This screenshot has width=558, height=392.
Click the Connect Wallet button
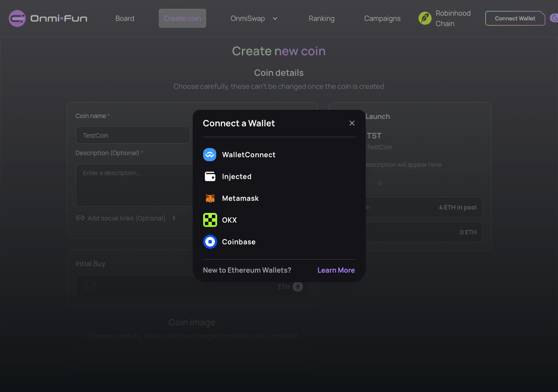tap(515, 18)
